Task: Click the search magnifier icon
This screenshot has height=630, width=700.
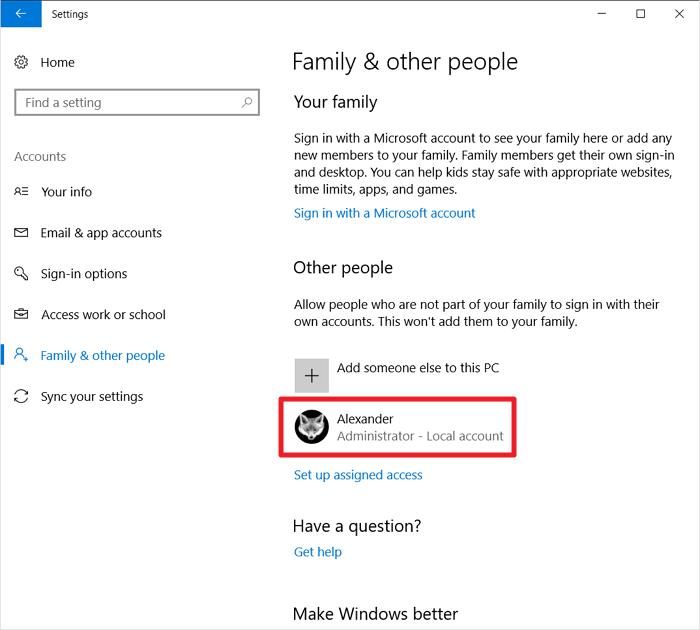Action: coord(247,102)
